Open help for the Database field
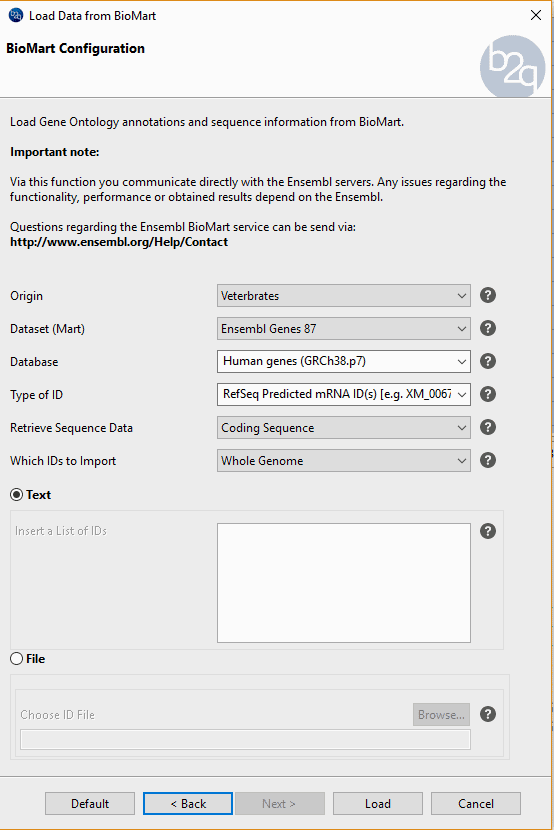The image size is (554, 830). [x=488, y=361]
